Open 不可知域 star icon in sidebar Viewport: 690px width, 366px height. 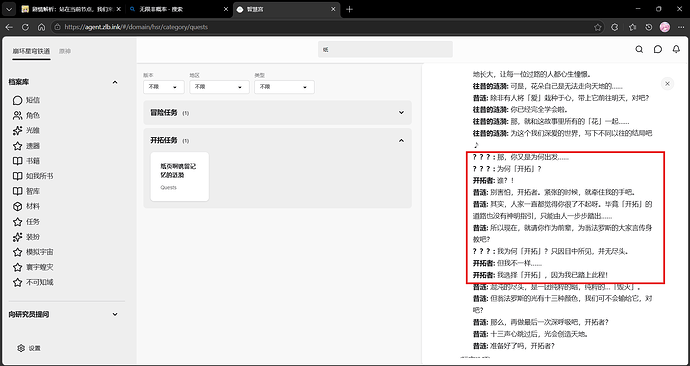pos(17,282)
